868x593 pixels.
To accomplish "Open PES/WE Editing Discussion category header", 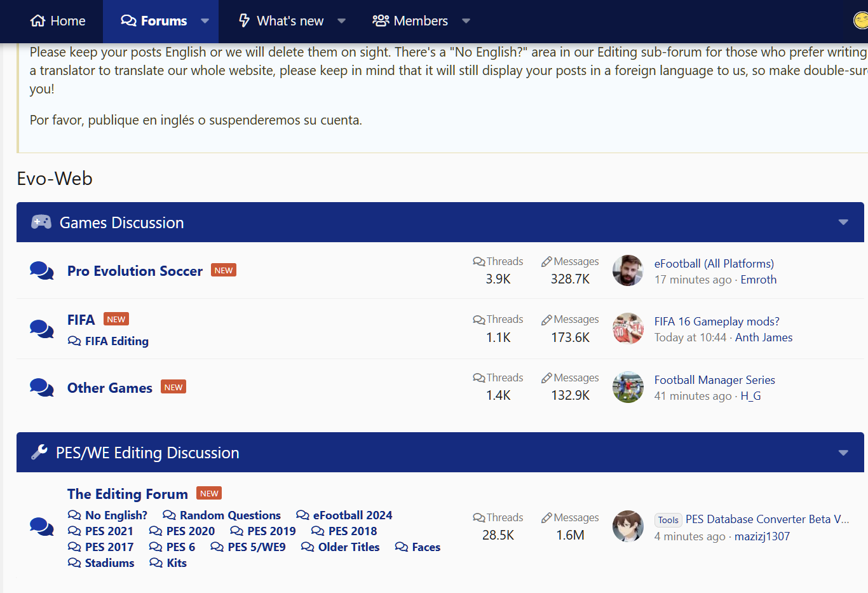I will pos(147,453).
